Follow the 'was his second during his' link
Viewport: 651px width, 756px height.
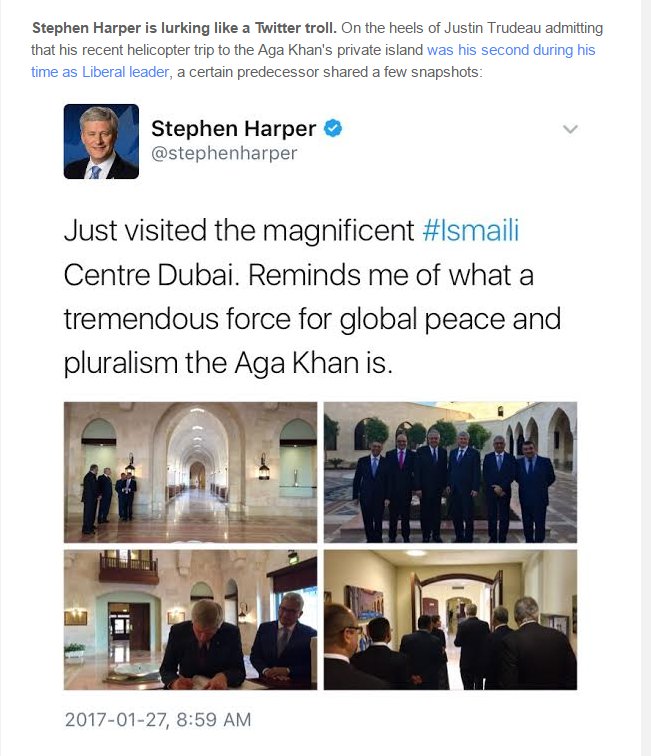click(511, 50)
